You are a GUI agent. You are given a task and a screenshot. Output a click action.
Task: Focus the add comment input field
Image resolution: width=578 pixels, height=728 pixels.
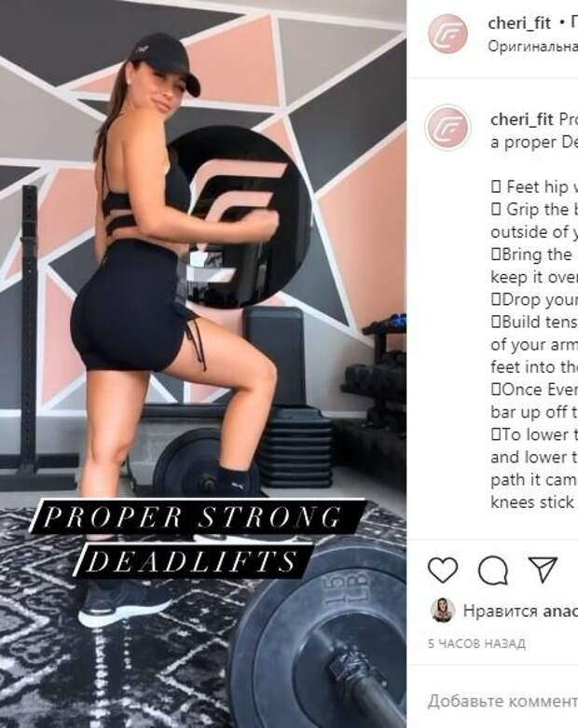pyautogui.click(x=502, y=701)
